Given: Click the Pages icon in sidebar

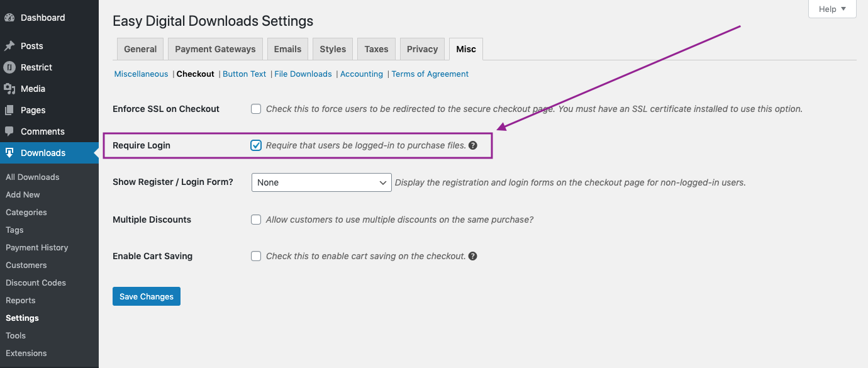Looking at the screenshot, I should coord(9,110).
